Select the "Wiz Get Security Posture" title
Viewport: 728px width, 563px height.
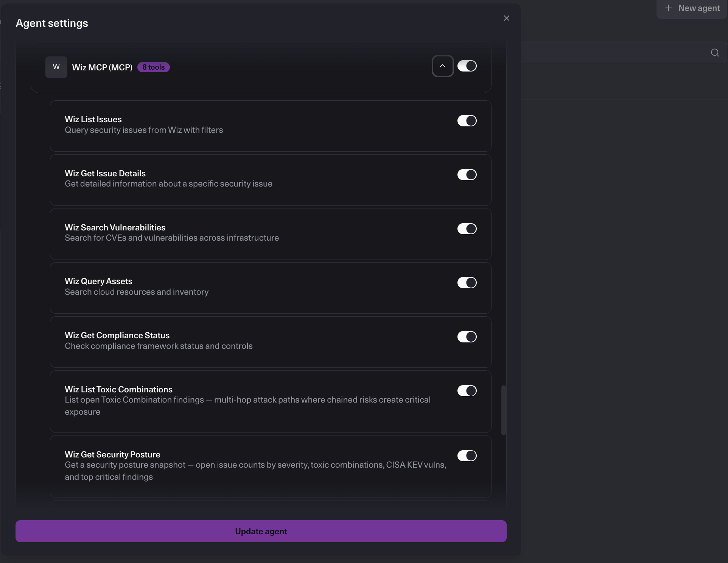(112, 454)
